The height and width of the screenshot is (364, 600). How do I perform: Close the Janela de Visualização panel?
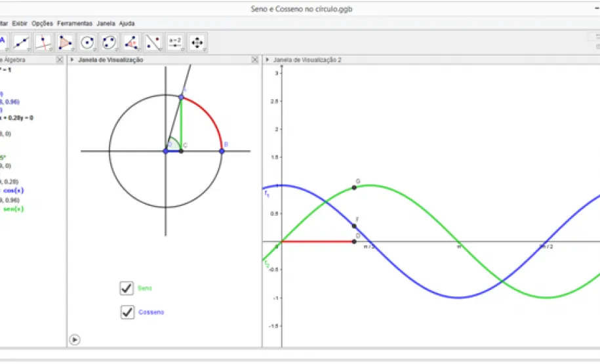click(255, 60)
